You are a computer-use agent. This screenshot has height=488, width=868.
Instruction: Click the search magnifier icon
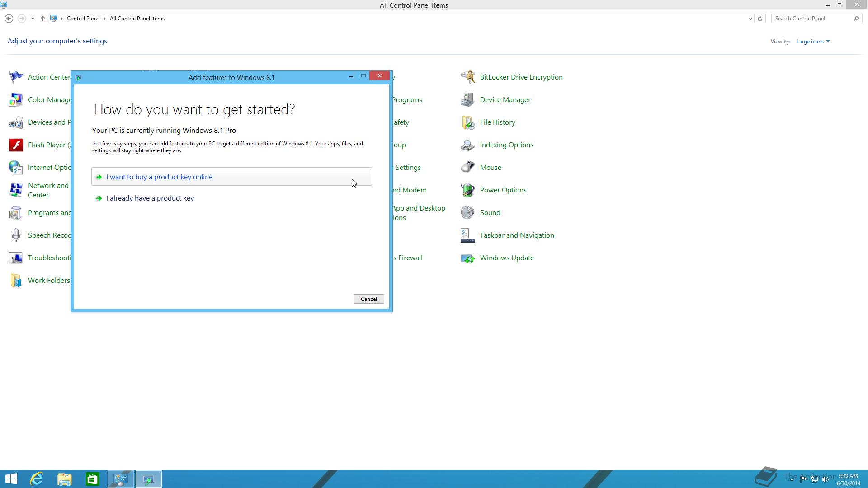856,19
